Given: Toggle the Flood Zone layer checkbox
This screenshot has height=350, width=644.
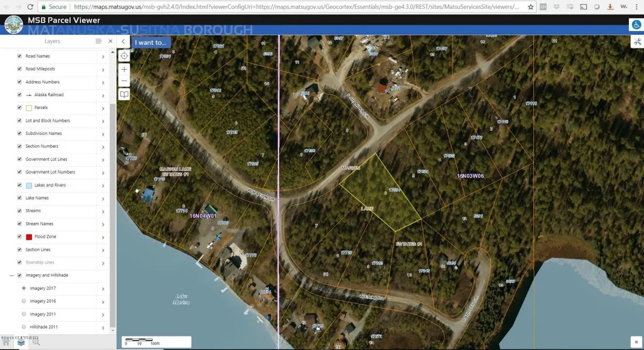Looking at the screenshot, I should (x=19, y=237).
